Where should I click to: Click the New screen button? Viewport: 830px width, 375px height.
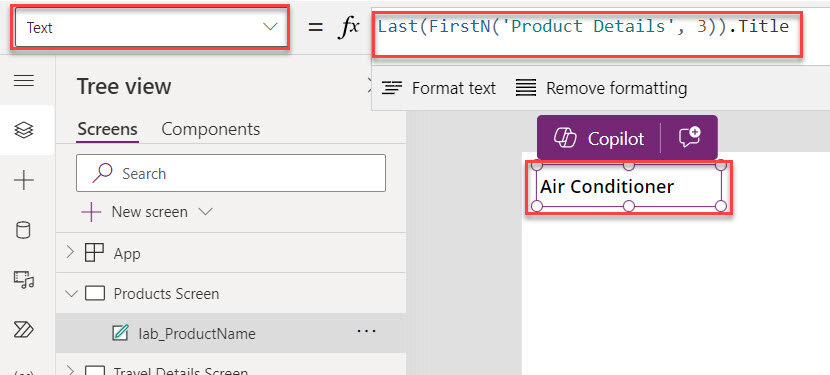[134, 212]
